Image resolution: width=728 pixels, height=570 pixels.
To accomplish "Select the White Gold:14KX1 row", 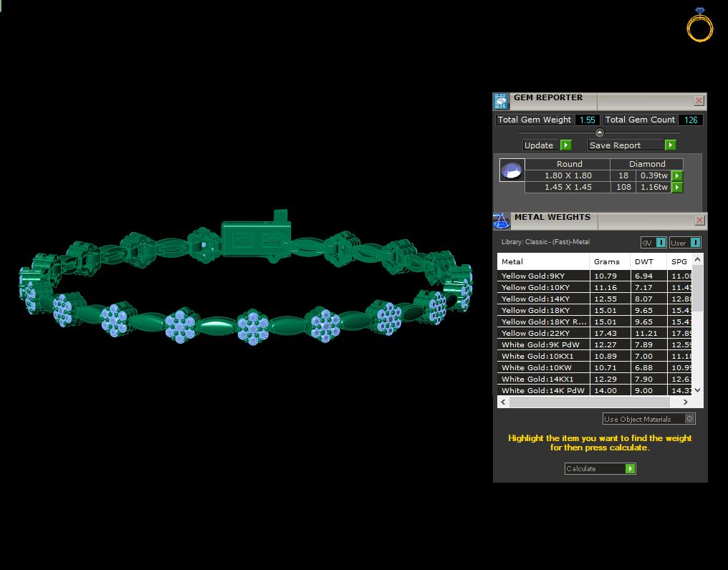I will coord(595,379).
